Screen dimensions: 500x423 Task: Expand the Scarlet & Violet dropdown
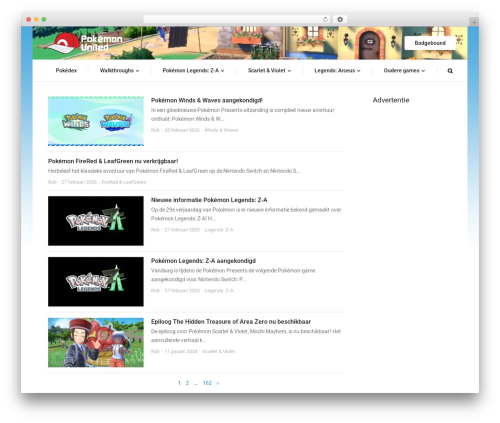click(x=269, y=70)
